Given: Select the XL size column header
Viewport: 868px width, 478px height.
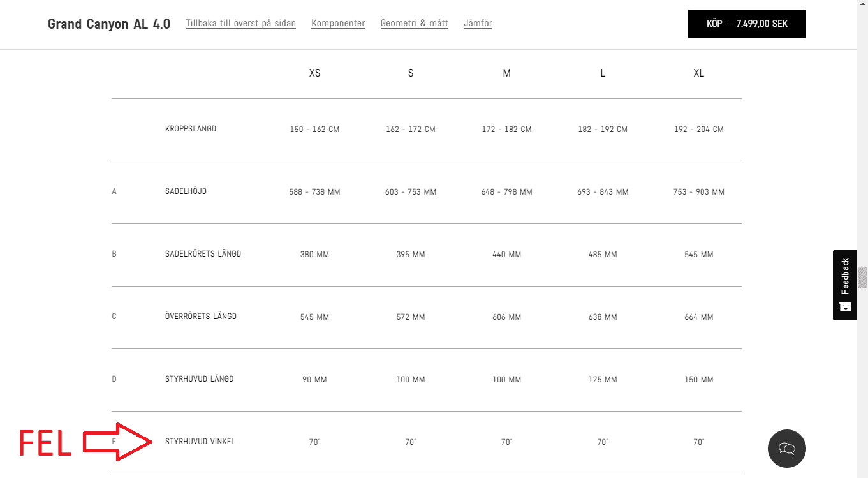Looking at the screenshot, I should (x=699, y=73).
